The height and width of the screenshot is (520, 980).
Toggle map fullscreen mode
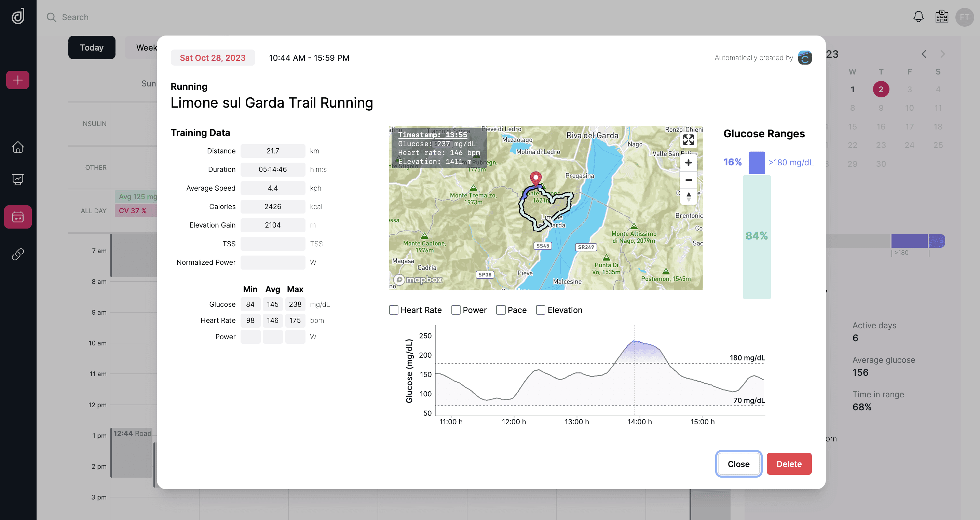click(688, 140)
